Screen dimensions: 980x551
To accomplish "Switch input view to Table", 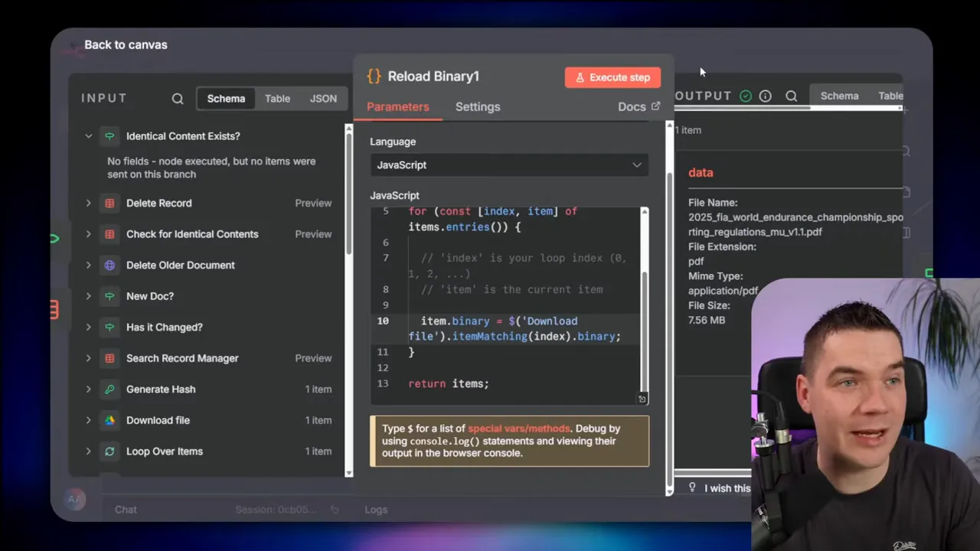I will pos(277,99).
